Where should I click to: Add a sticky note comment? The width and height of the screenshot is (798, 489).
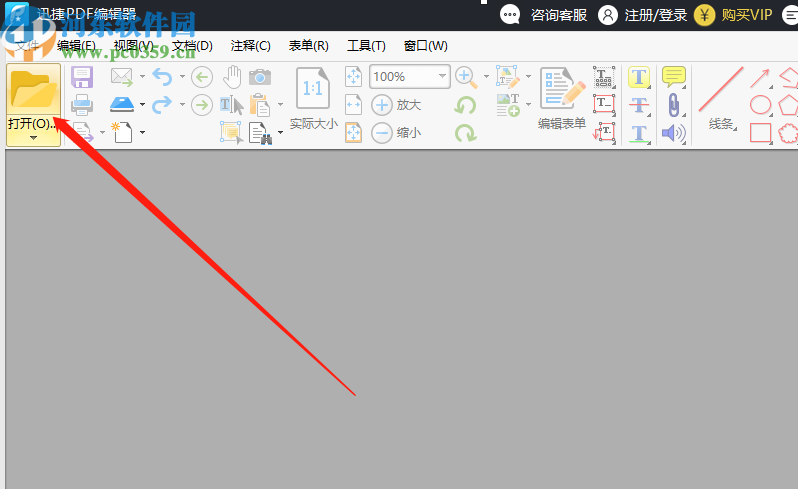[674, 77]
